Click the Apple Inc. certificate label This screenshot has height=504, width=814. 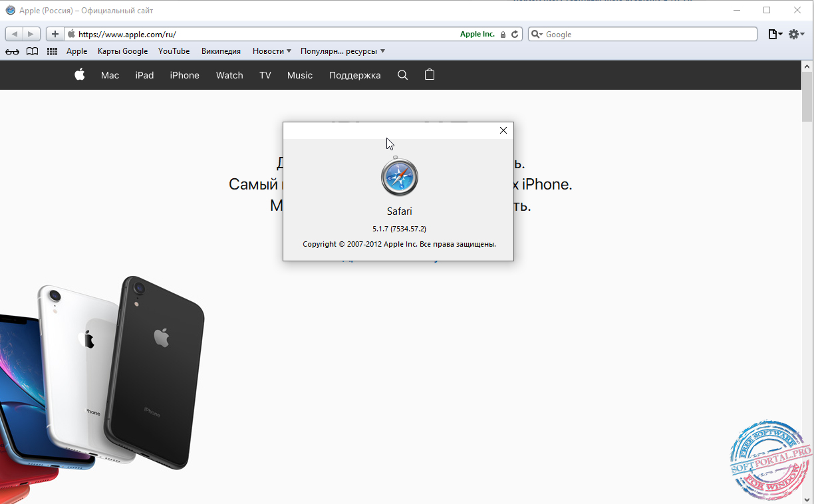pyautogui.click(x=477, y=34)
